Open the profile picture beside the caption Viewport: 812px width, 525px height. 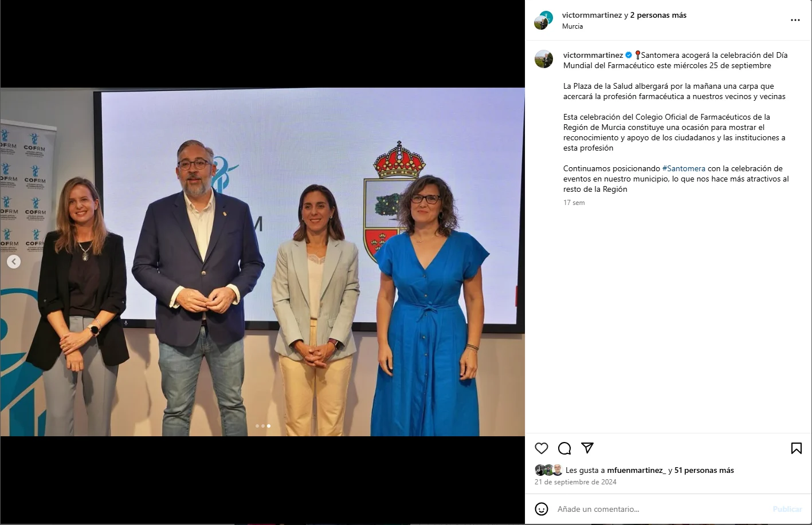(x=544, y=59)
